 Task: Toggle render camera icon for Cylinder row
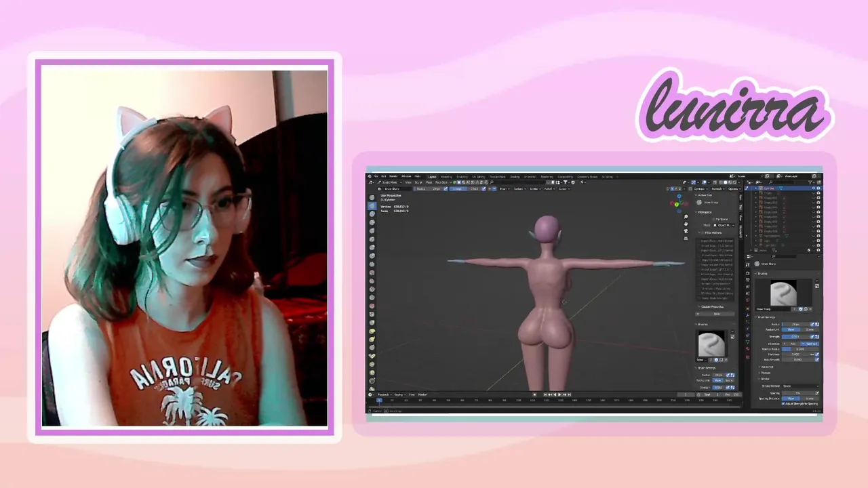(x=818, y=188)
